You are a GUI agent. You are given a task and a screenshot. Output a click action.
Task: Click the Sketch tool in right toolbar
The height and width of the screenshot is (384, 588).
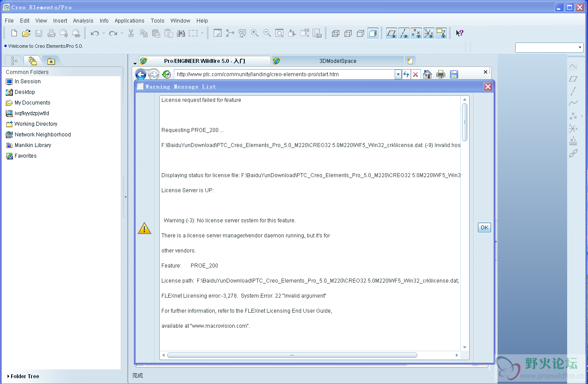pos(573,66)
